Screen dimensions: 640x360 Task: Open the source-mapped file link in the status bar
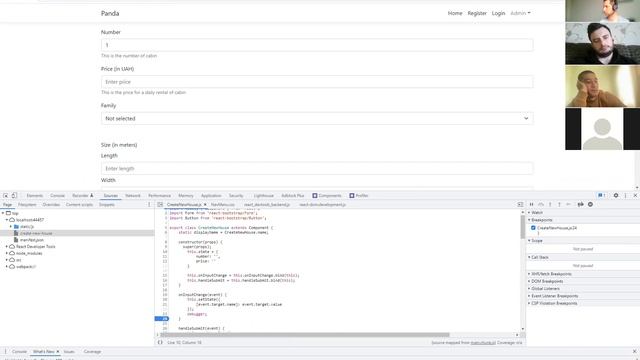point(483,342)
